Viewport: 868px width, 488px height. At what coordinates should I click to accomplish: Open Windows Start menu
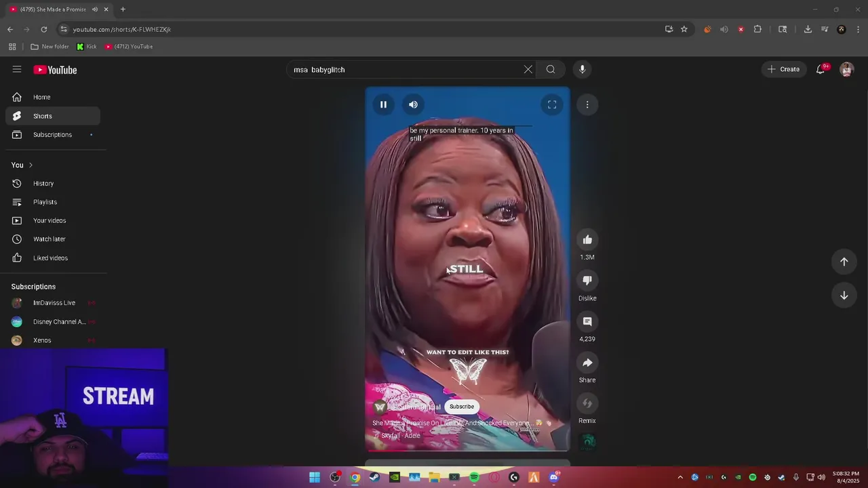pos(315,477)
